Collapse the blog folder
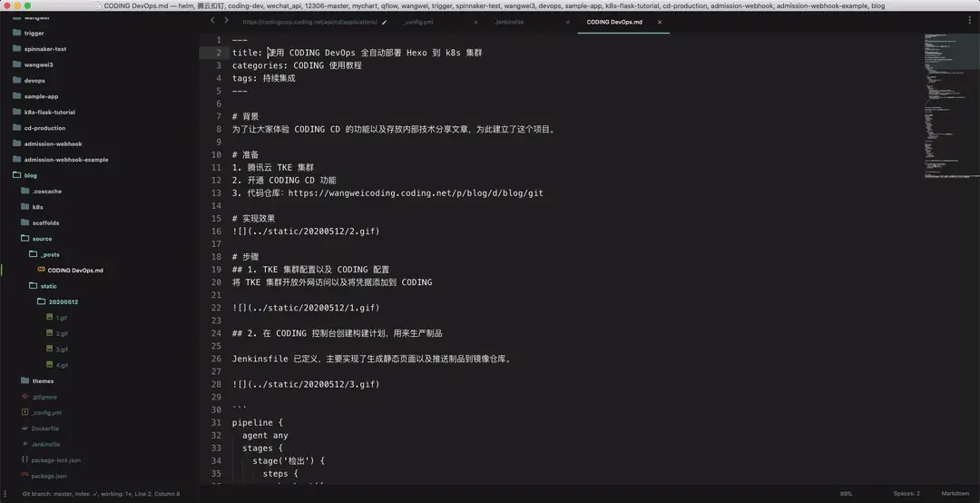The width and height of the screenshot is (980, 503). click(17, 175)
